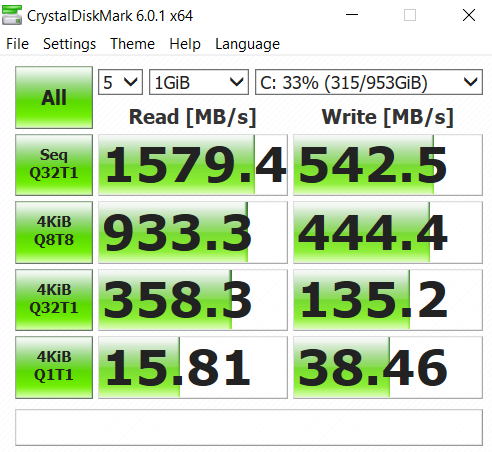Open the File menu
The width and height of the screenshot is (492, 452).
[17, 44]
